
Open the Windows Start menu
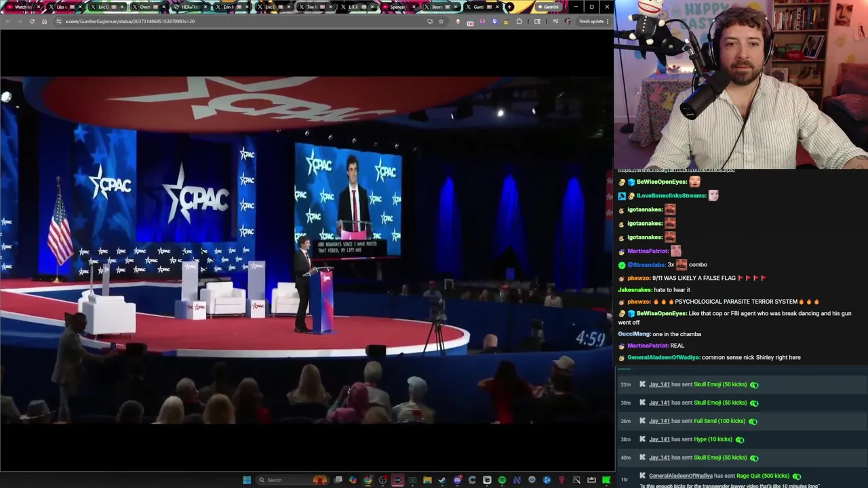pos(247,480)
